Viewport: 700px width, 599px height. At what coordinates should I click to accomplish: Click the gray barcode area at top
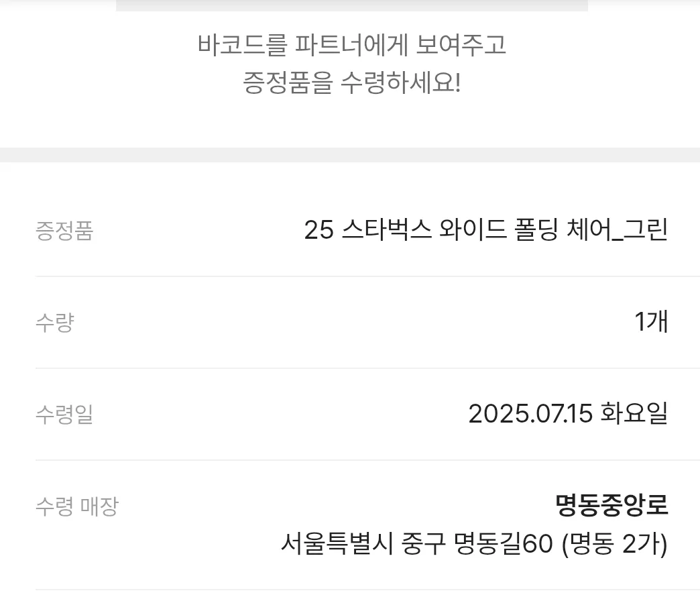[x=352, y=5]
